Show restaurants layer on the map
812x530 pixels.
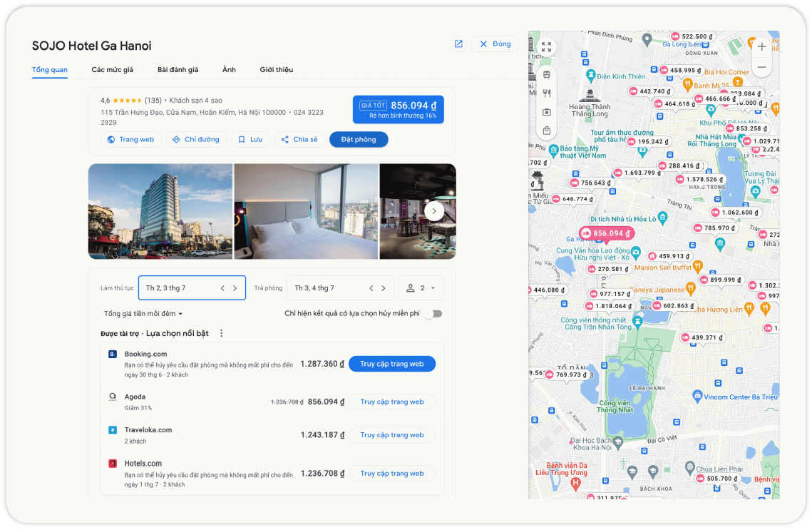tap(546, 93)
